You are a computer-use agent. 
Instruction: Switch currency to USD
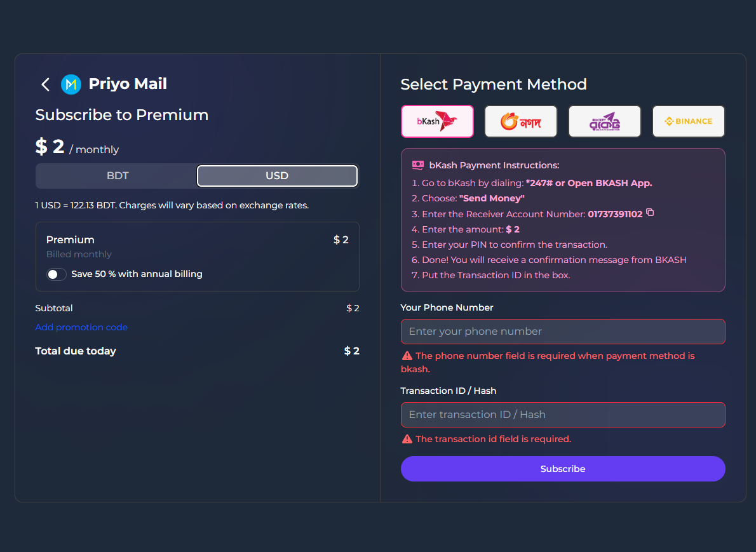coord(277,176)
